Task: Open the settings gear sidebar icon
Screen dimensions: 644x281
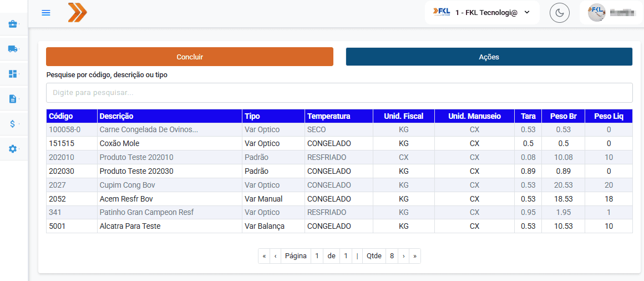Action: pyautogui.click(x=13, y=149)
